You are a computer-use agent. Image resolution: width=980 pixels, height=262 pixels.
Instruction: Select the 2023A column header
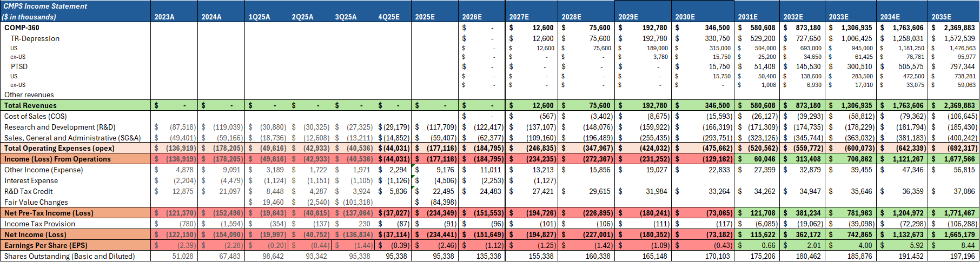pos(164,17)
